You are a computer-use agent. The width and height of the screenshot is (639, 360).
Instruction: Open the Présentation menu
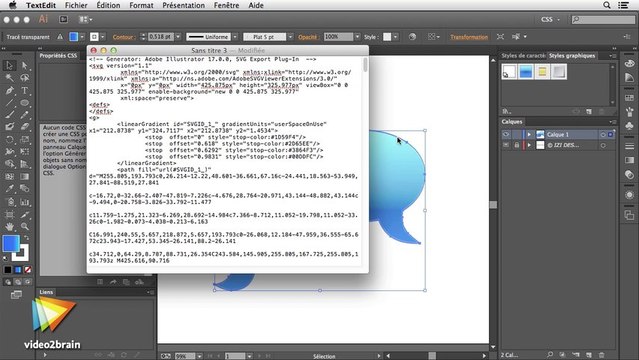(183, 5)
